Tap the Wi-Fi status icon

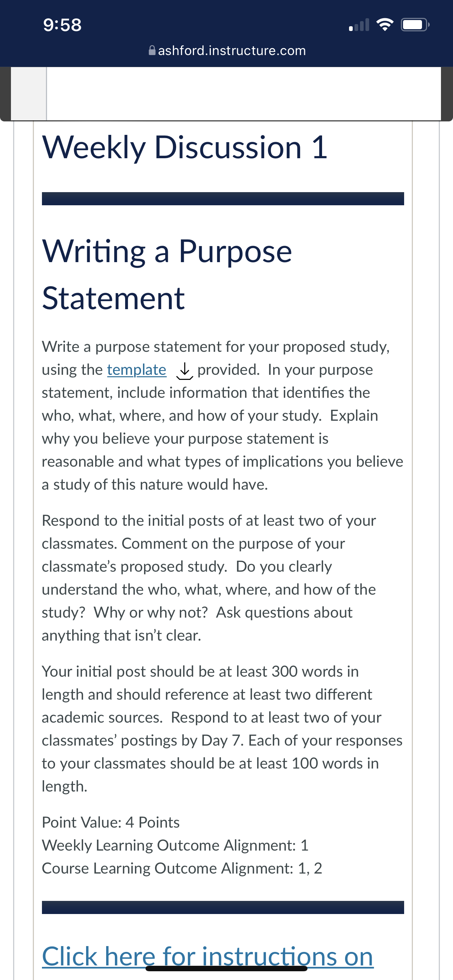385,25
